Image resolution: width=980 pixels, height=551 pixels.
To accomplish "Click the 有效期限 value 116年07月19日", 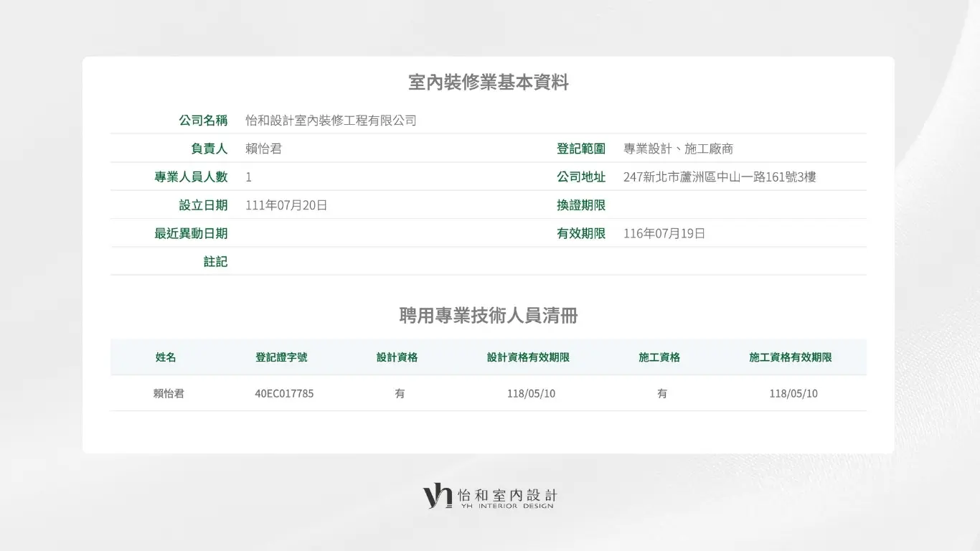I will pyautogui.click(x=664, y=233).
